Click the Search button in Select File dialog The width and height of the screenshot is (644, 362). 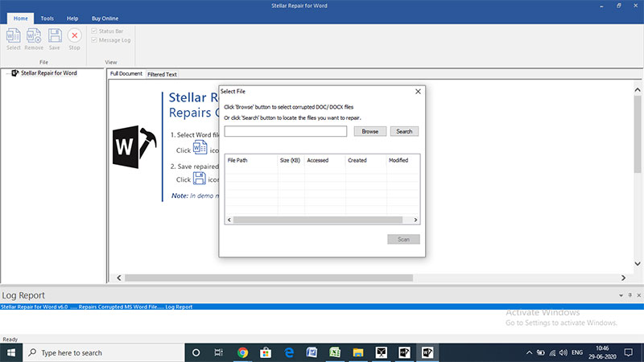tap(404, 131)
